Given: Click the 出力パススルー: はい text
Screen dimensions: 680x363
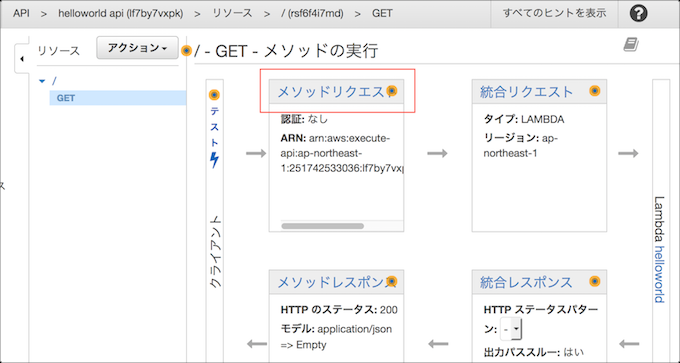Looking at the screenshot, I should pyautogui.click(x=534, y=352).
